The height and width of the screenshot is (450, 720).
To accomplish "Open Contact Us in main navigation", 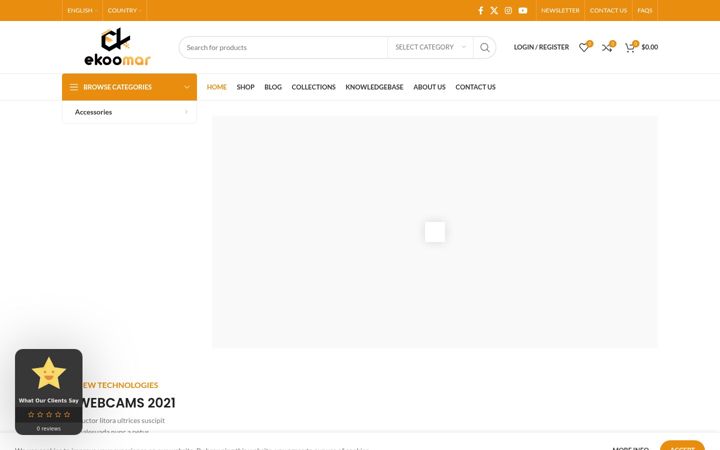I will pos(475,87).
